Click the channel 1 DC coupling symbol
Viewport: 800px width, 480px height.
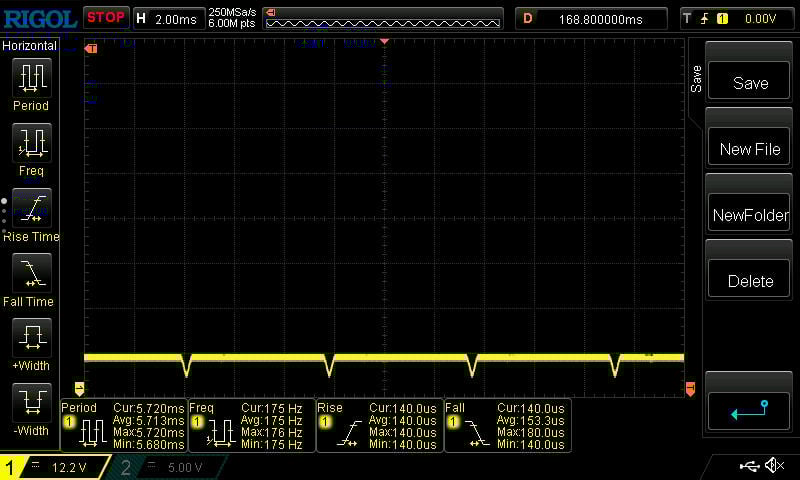click(x=36, y=465)
